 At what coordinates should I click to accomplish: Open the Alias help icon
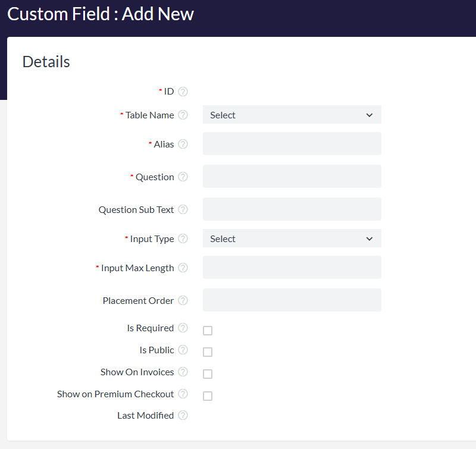pyautogui.click(x=183, y=144)
